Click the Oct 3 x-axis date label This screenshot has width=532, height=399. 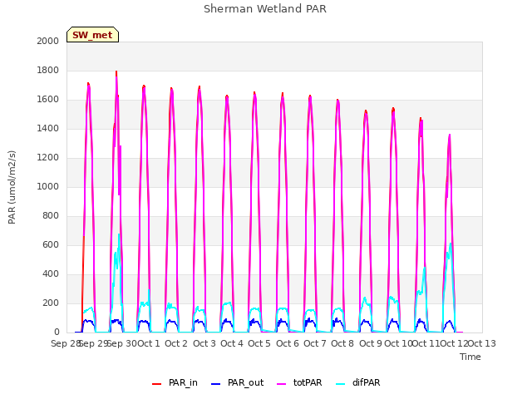click(x=204, y=343)
